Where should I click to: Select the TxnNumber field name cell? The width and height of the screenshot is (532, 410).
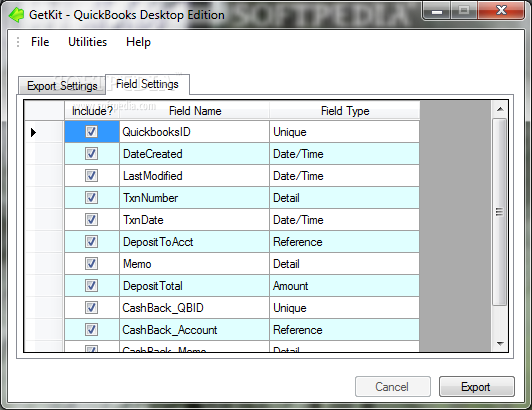pos(194,198)
